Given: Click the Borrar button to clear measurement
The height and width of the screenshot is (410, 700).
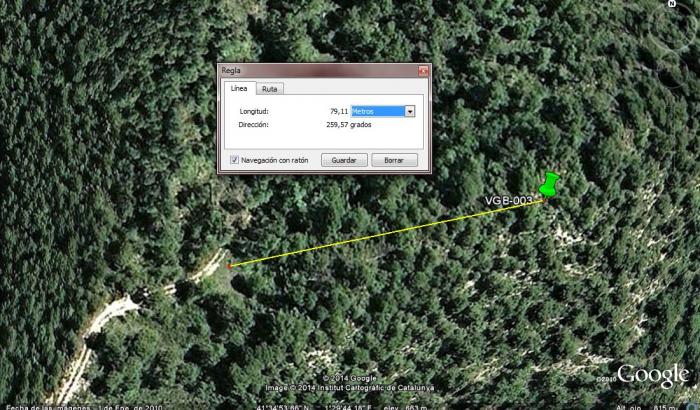Looking at the screenshot, I should (394, 160).
